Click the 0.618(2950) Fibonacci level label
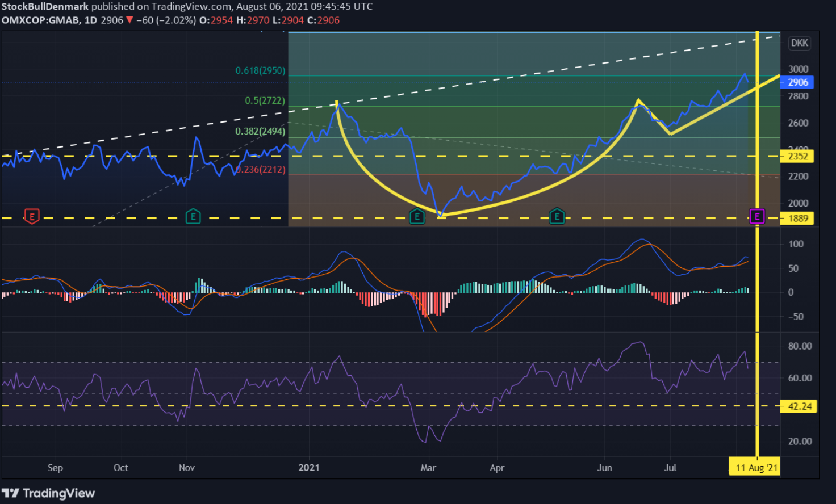The height and width of the screenshot is (504, 836). 260,70
